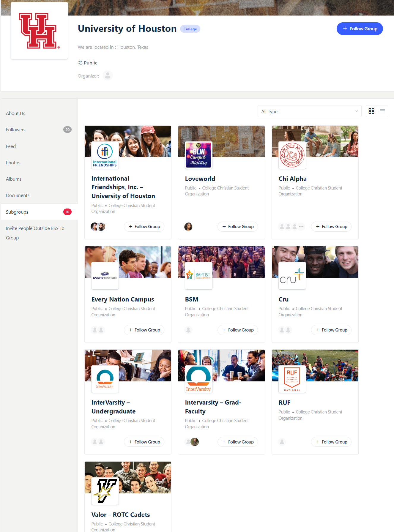This screenshot has height=532, width=394.
Task: Open International Friendships ifi logo
Action: 105,155
